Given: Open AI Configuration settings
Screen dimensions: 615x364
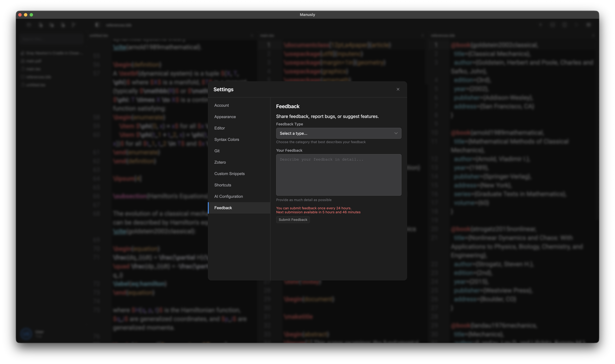Looking at the screenshot, I should [x=228, y=197].
